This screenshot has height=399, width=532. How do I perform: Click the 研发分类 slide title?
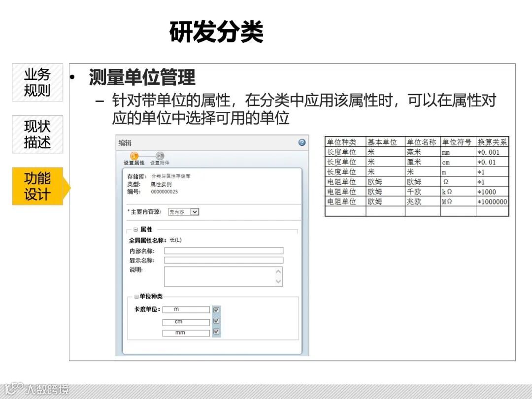point(216,32)
